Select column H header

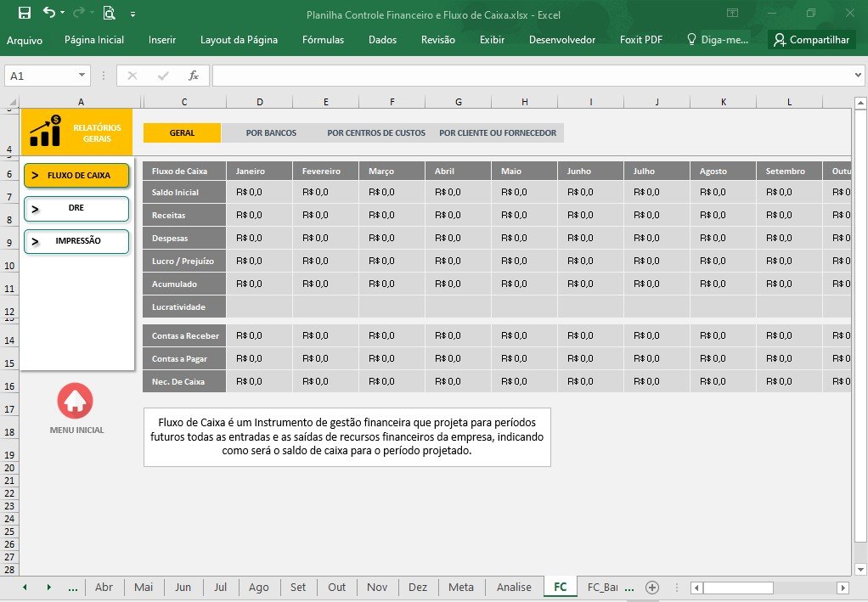point(525,102)
